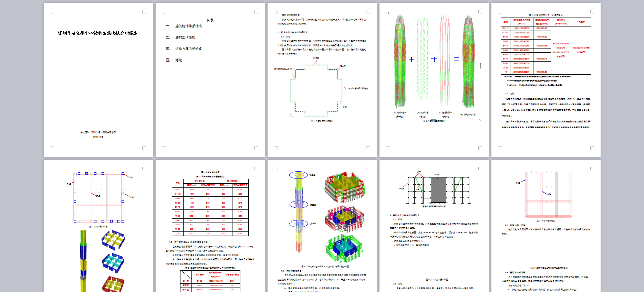Click the blue arrow beside 内墙 on page ten
644x292 pixels.
pos(544,193)
